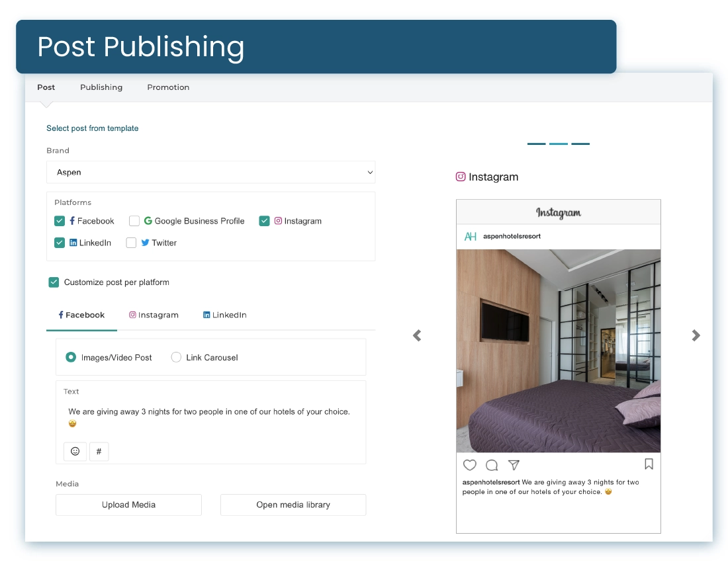Click into the post text area

click(x=210, y=417)
